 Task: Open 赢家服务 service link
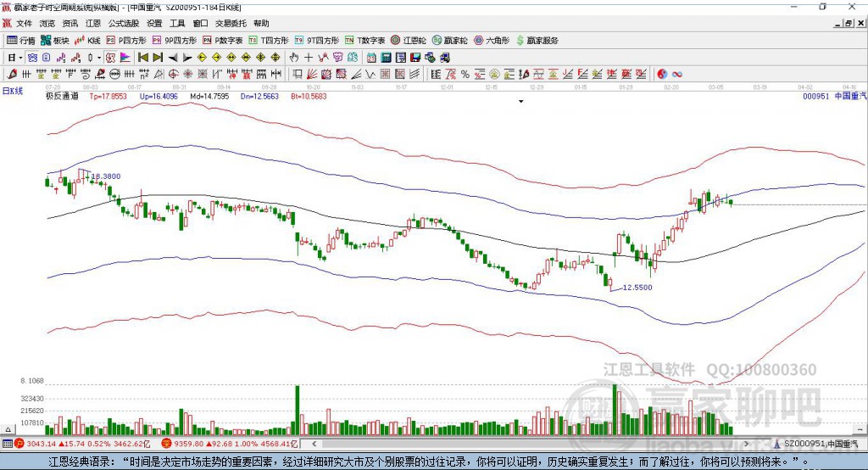pos(537,41)
